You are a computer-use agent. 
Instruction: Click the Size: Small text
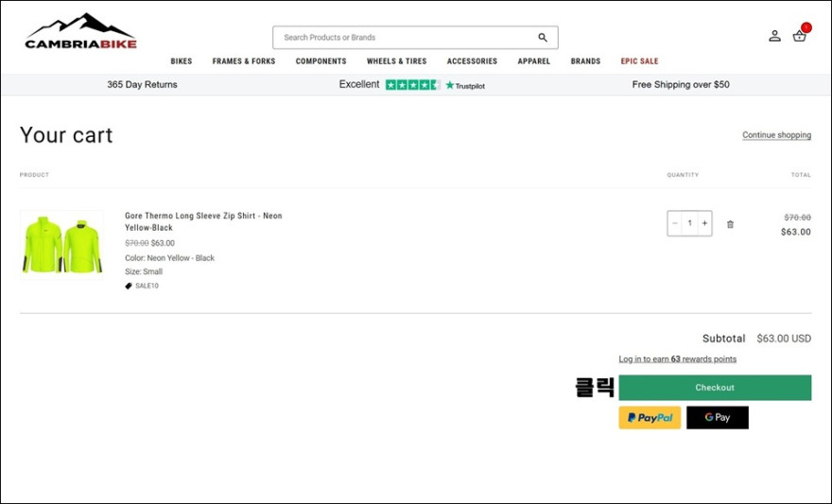(x=144, y=271)
